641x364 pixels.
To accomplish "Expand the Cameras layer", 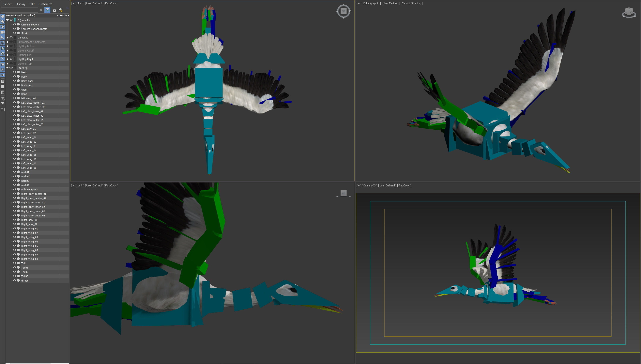I will [8, 37].
